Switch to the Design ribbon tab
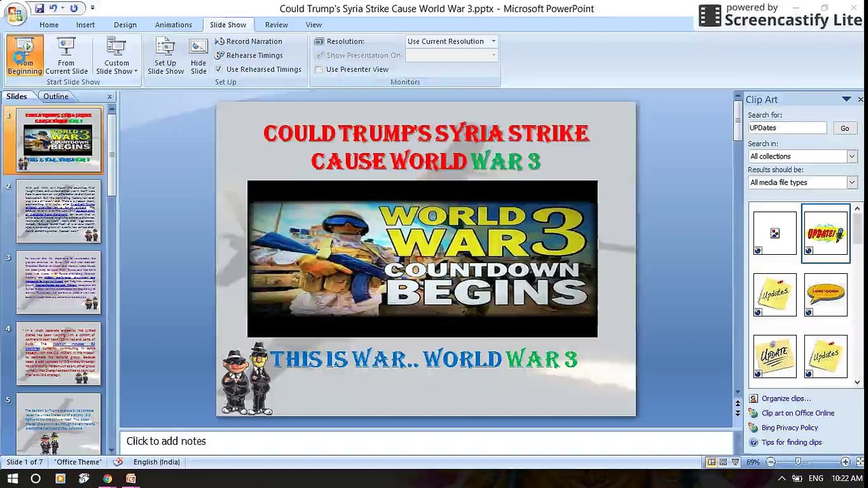The height and width of the screenshot is (488, 868). coord(125,24)
